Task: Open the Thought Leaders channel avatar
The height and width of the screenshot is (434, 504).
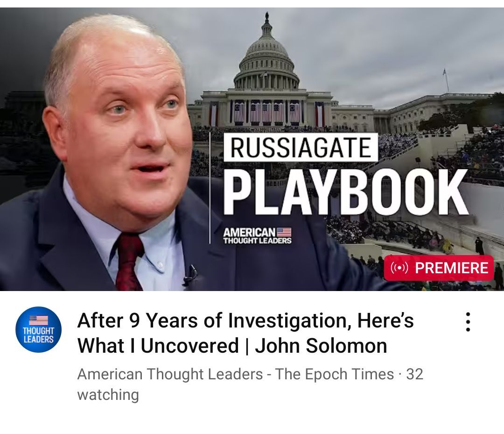Action: click(38, 329)
